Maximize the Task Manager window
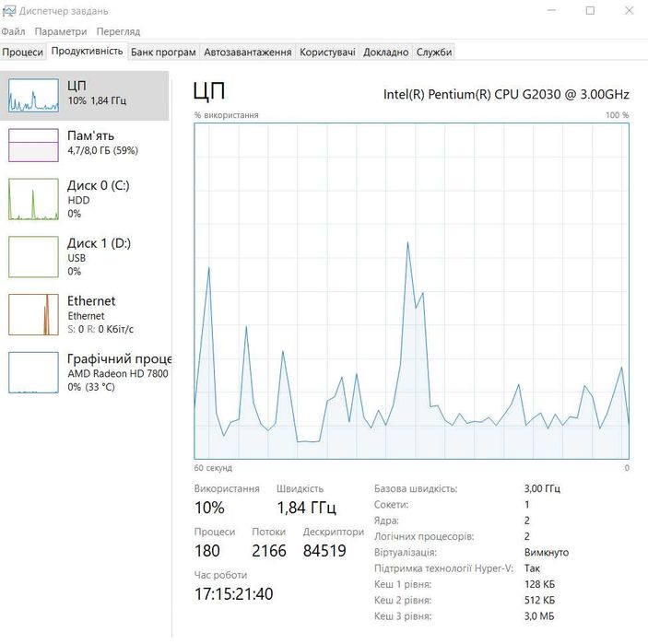Image resolution: width=648 pixels, height=644 pixels. (x=590, y=10)
